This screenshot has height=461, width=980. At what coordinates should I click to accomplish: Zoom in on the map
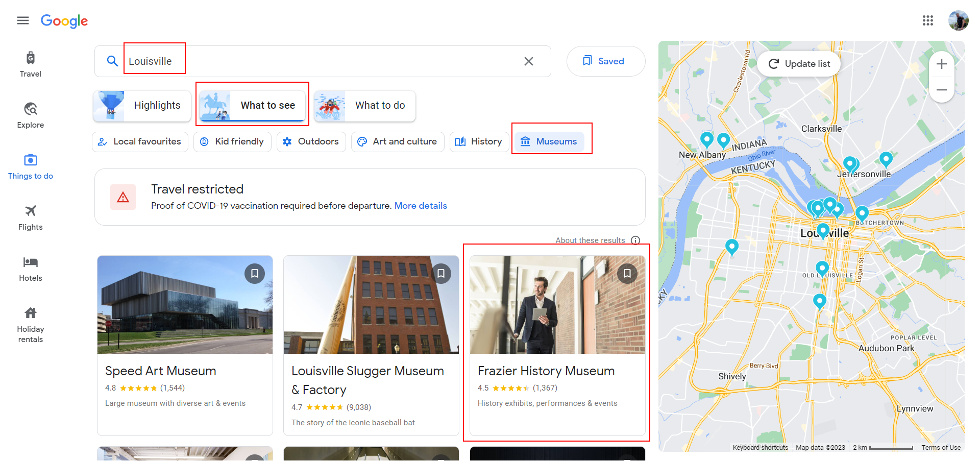[x=942, y=64]
